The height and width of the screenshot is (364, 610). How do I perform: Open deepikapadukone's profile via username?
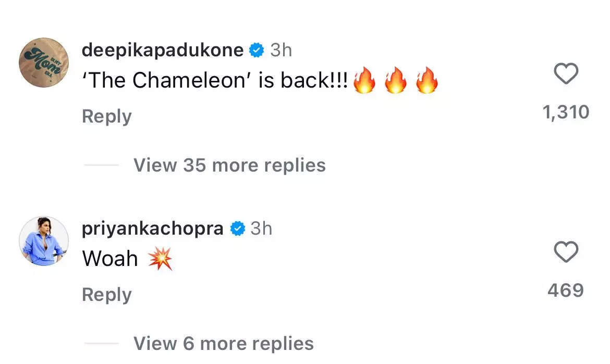pyautogui.click(x=162, y=50)
